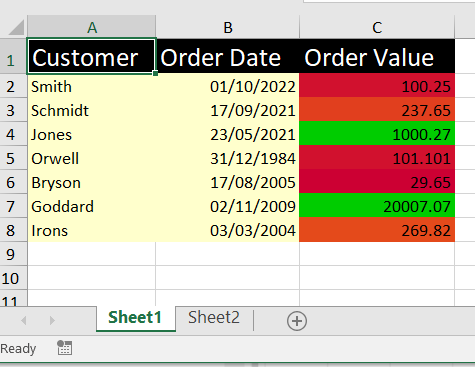Select the date cell 31/12/1984
This screenshot has height=367, width=475.
(228, 158)
